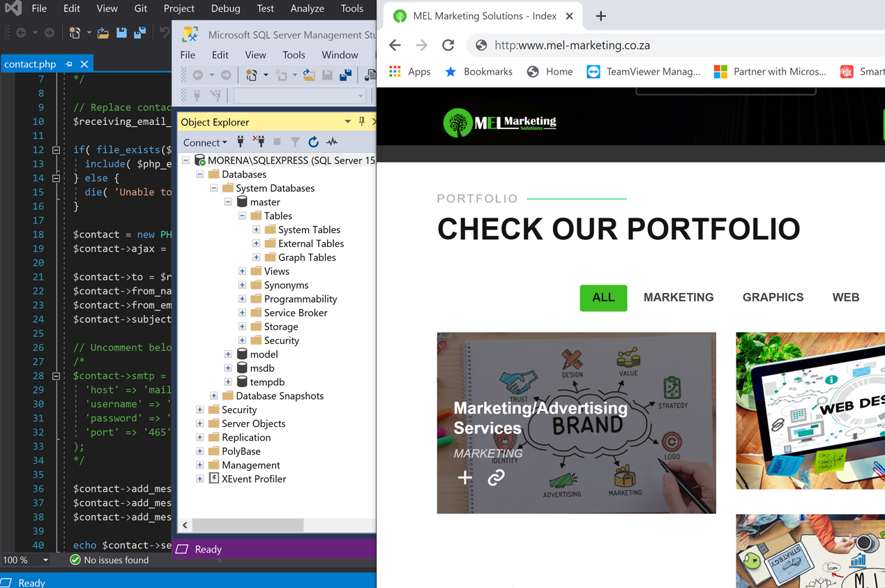Expand the msdb database node

228,368
